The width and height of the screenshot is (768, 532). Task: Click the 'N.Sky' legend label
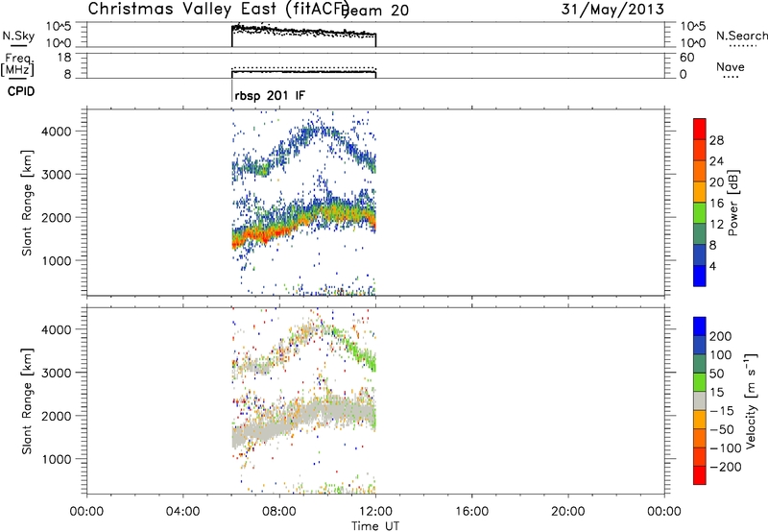[x=18, y=36]
